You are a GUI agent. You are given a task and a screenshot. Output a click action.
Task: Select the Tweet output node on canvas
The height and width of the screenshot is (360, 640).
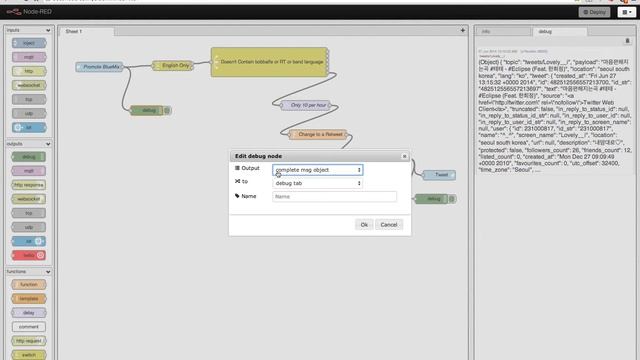tap(439, 175)
